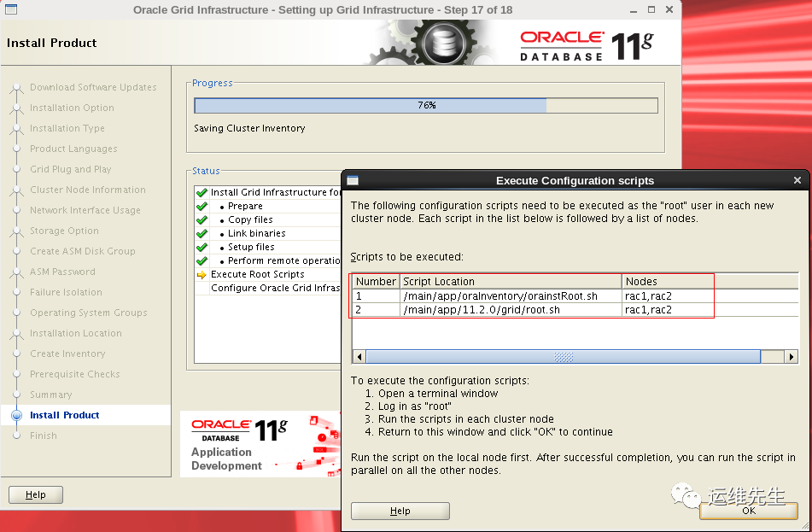Close the Execute Configuration scripts dialog
Image resolution: width=812 pixels, height=532 pixels.
tap(797, 180)
